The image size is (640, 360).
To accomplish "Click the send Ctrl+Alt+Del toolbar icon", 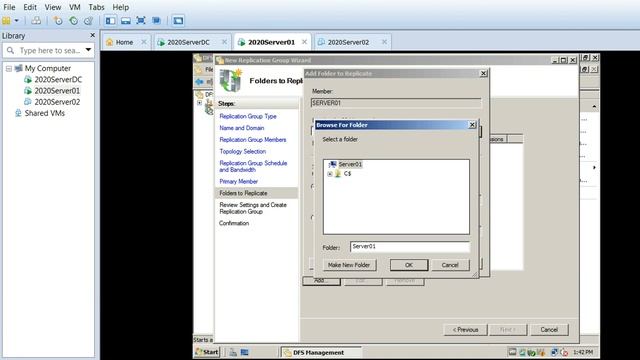I will [x=36, y=20].
